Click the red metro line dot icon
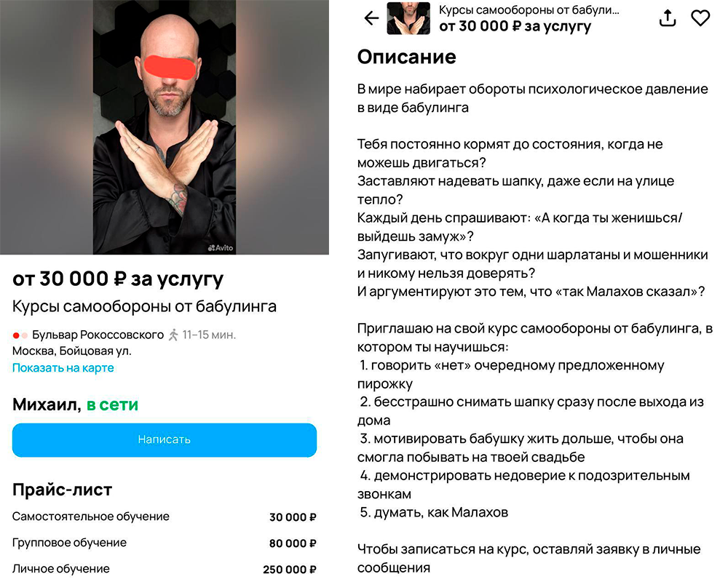728x582 pixels. 16,335
